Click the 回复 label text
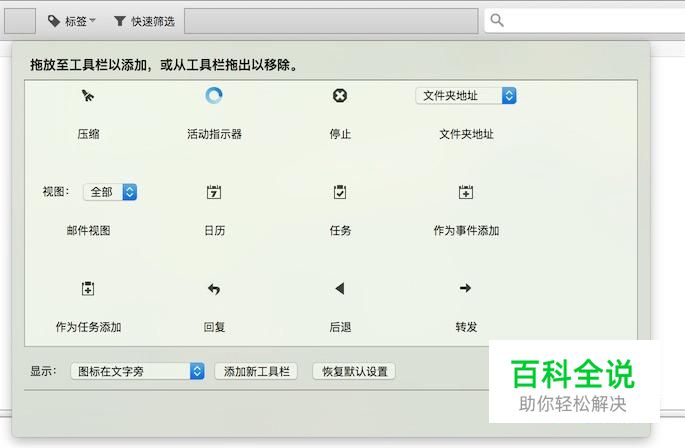The image size is (685, 448). (214, 327)
